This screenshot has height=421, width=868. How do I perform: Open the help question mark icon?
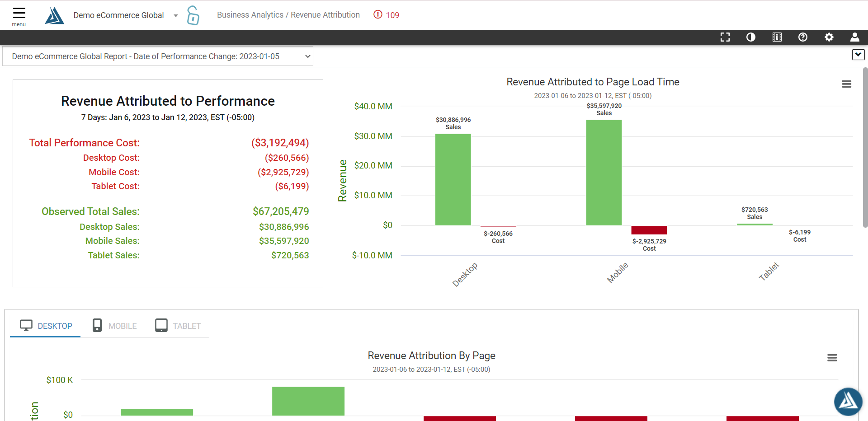803,37
